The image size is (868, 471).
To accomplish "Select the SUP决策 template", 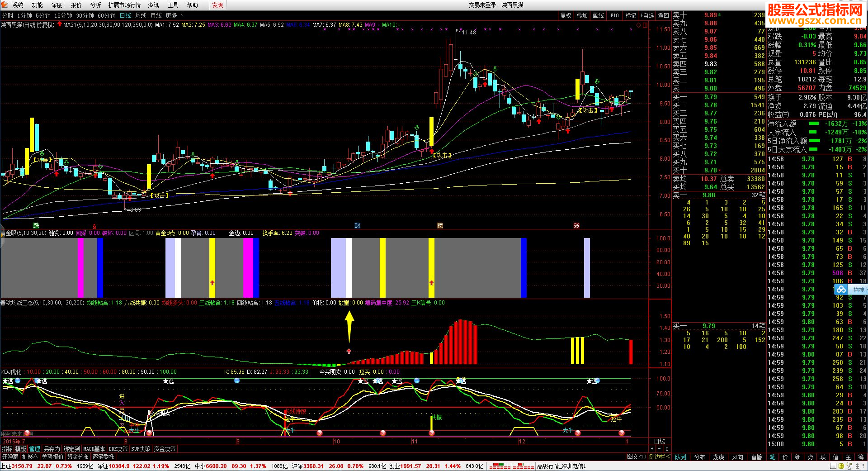I will click(141, 449).
